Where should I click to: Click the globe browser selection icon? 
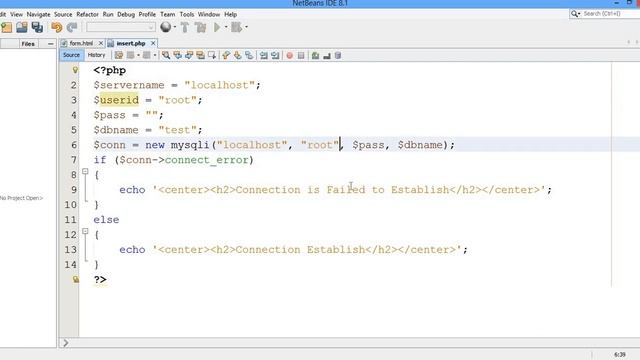pyautogui.click(x=165, y=27)
